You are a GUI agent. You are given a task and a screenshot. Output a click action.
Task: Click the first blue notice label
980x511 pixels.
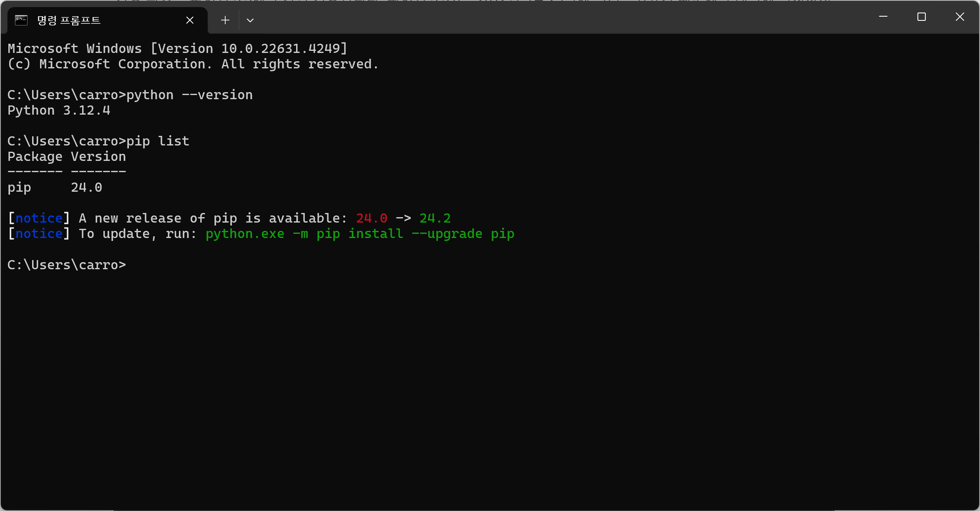coord(39,218)
